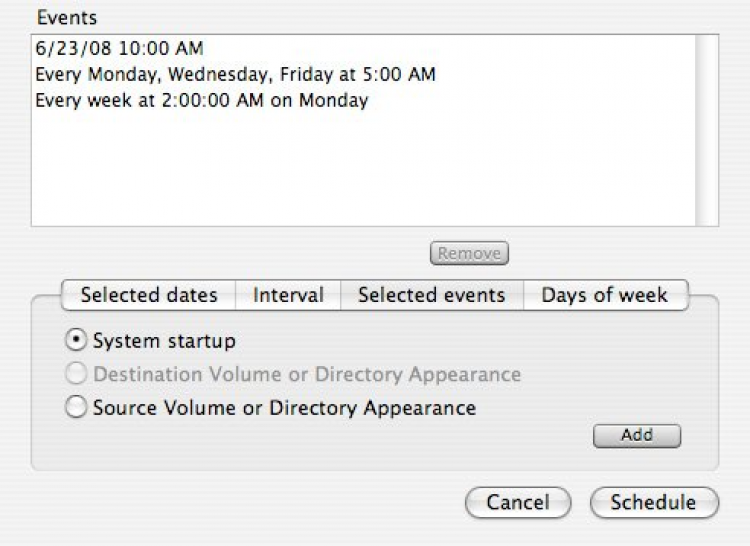The height and width of the screenshot is (546, 750).
Task: Open the Interval tab
Action: tap(288, 295)
